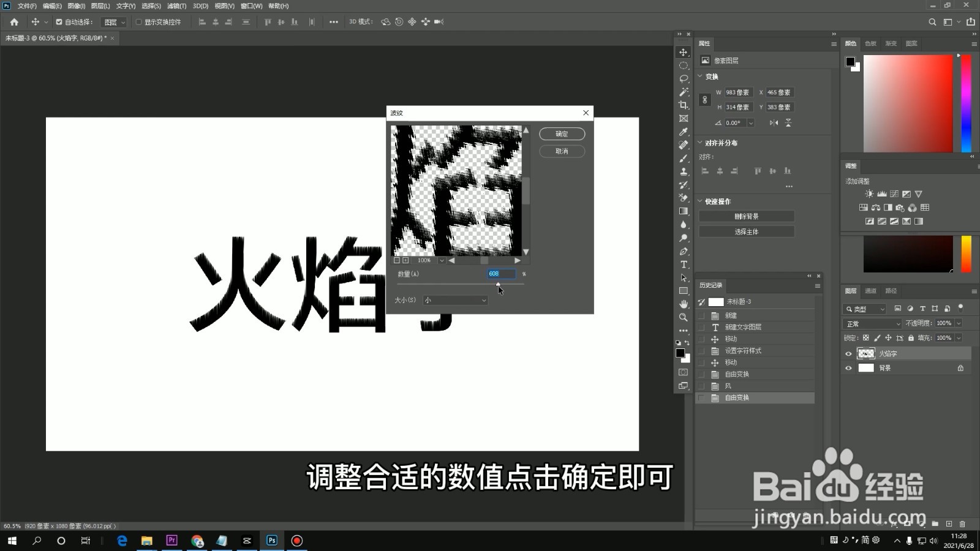Viewport: 980px width, 551px height.
Task: Click the lock transparent pixels icon in Layers panel
Action: click(865, 337)
